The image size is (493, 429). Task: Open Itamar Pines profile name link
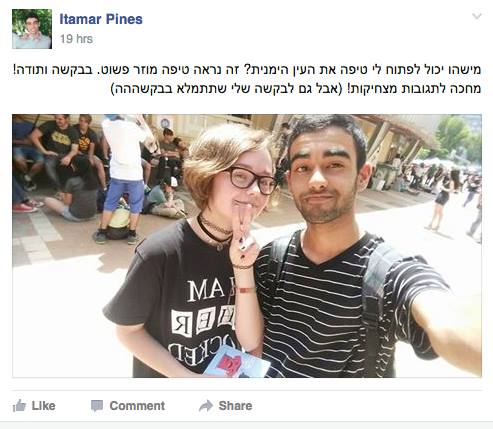click(x=101, y=19)
